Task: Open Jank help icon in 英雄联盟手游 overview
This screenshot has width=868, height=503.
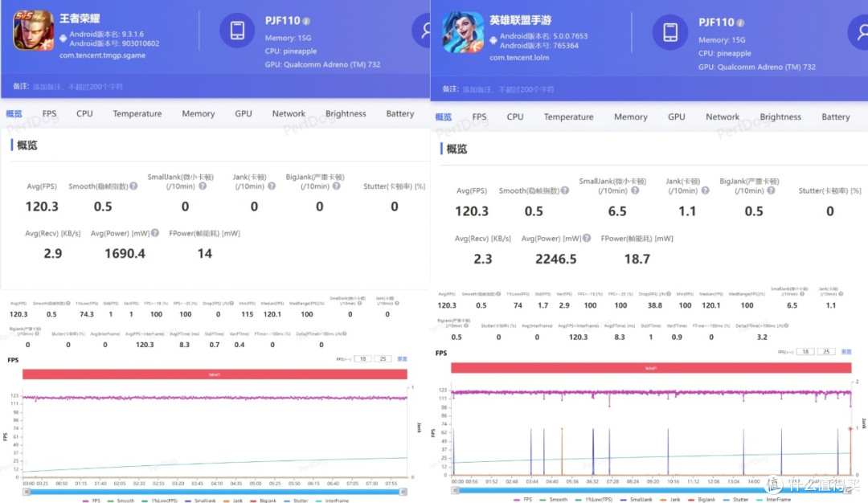Action: click(706, 190)
